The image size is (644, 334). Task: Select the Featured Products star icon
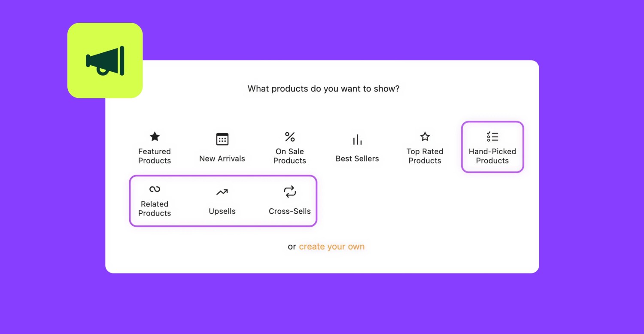[x=154, y=136]
